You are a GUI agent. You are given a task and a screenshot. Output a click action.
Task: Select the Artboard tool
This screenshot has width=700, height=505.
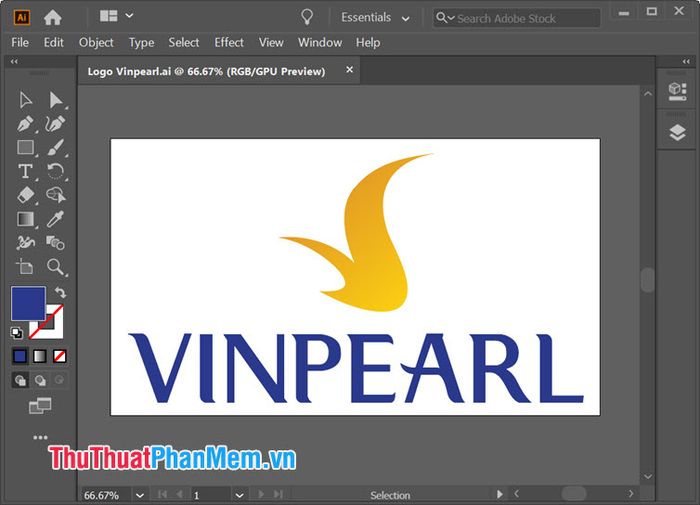(x=25, y=267)
